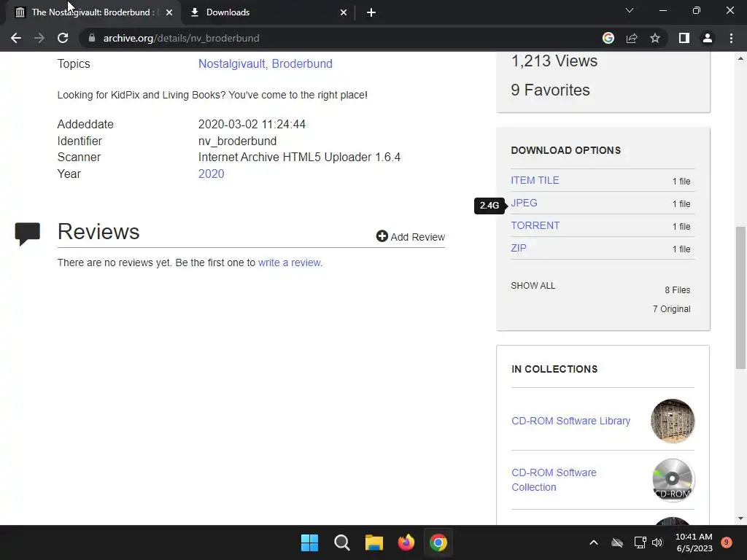This screenshot has height=560, width=747.
Task: Switch to the Downloads tab
Action: [x=269, y=12]
